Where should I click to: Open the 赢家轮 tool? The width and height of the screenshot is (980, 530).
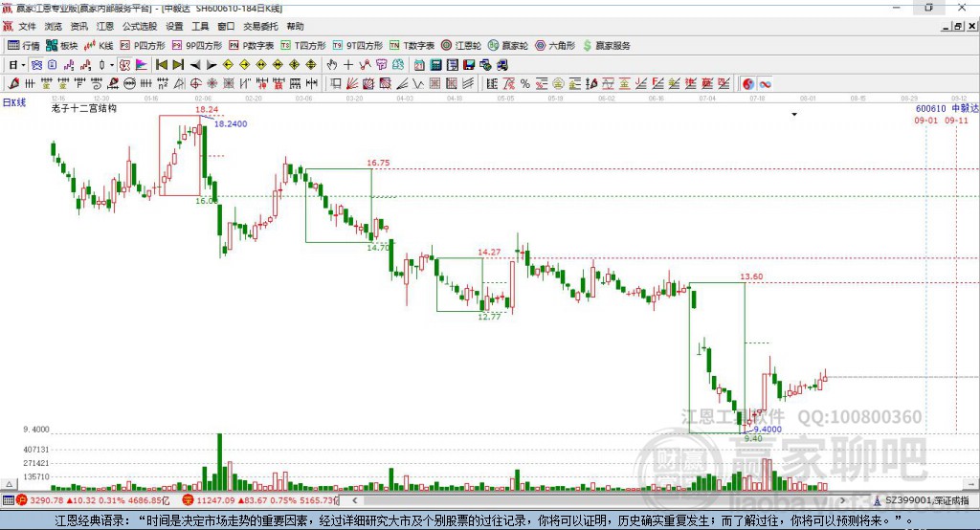508,46
